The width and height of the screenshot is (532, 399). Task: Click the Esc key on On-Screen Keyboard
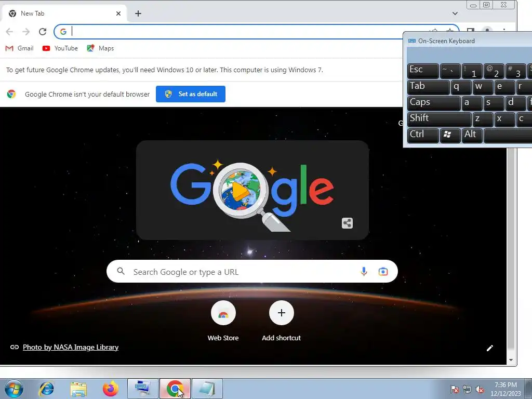click(x=423, y=71)
